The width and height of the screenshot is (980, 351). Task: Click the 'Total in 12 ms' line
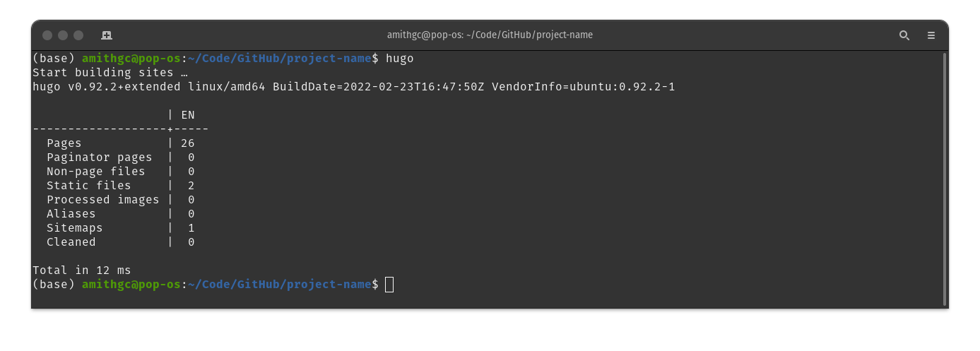[82, 270]
